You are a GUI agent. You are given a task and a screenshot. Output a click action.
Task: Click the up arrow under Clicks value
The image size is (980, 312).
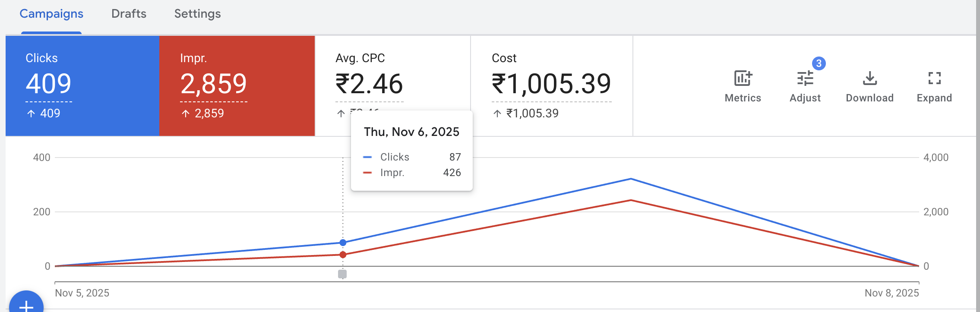pyautogui.click(x=31, y=113)
